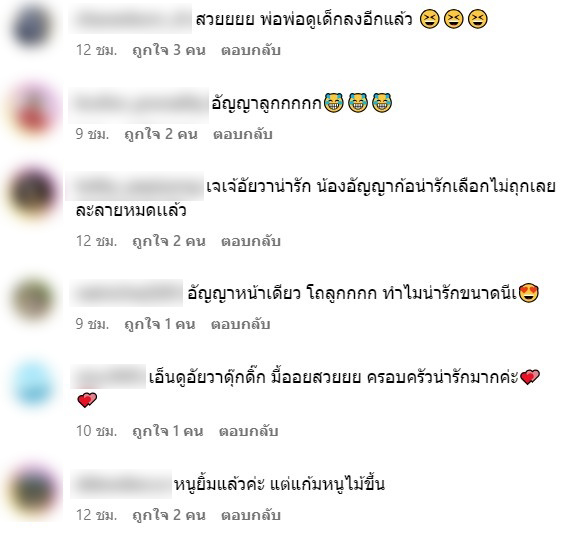
Task: Show likes "ถูกใจ 2 คน" on the last comment
Action: coord(169,515)
